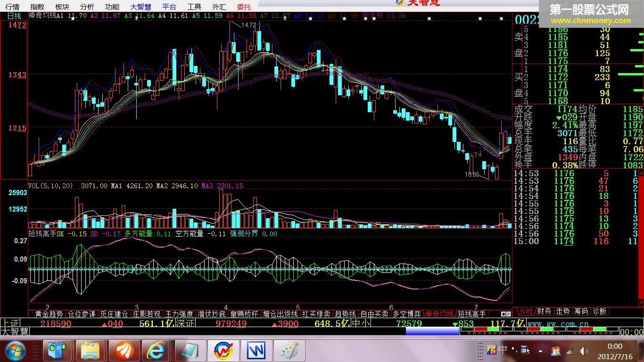Open the 平台 menu
The image size is (644, 362).
[x=169, y=7]
